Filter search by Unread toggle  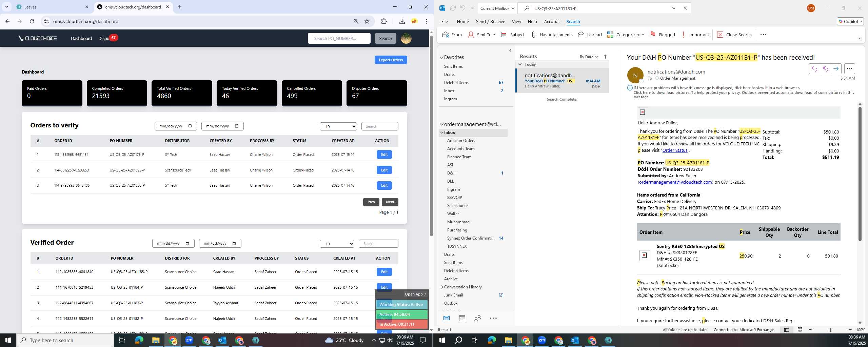point(590,35)
